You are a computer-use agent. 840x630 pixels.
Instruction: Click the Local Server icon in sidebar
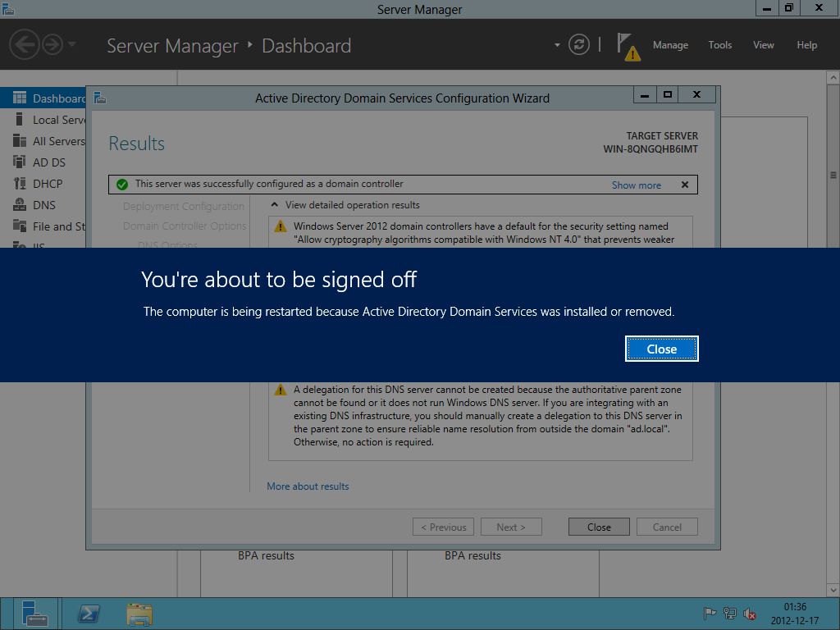(x=20, y=119)
